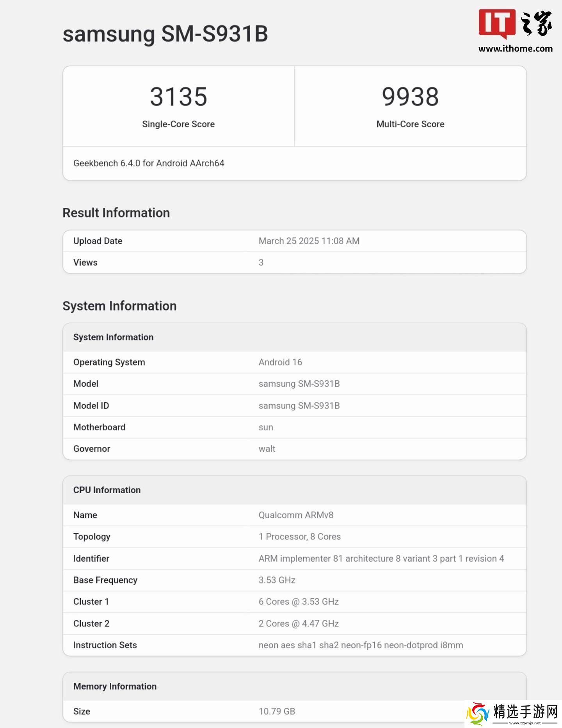Image resolution: width=562 pixels, height=728 pixels.
Task: Click the red IT Home logo icon
Action: (497, 23)
